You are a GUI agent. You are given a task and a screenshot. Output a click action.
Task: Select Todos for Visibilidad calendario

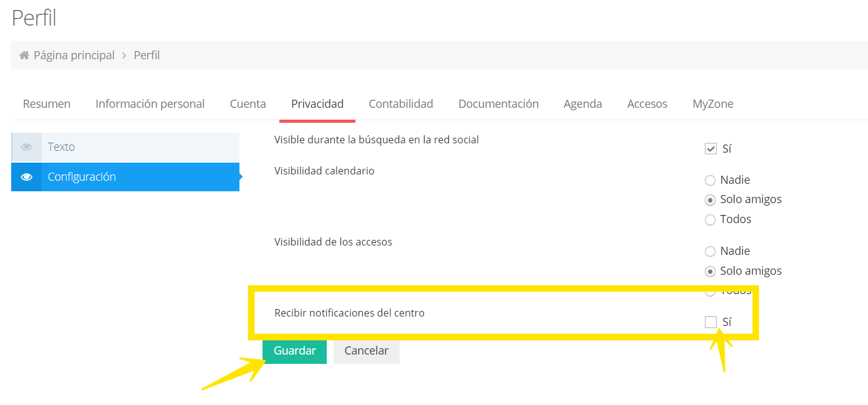710,220
